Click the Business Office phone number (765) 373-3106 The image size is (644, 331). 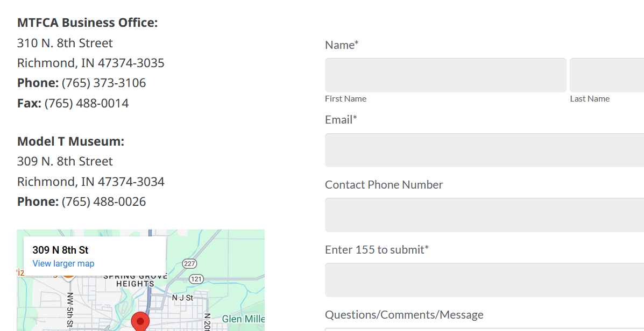click(x=104, y=83)
